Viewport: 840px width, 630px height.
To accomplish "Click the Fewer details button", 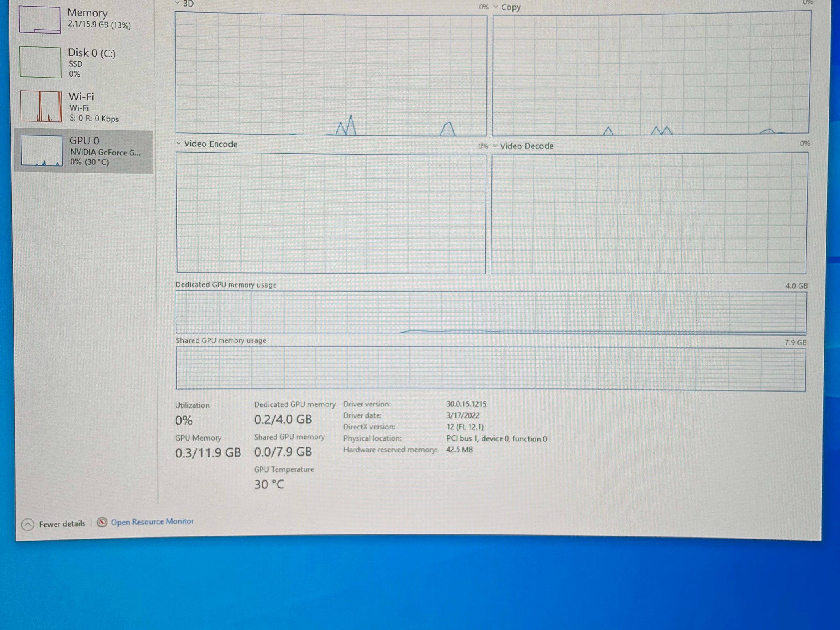I will [x=54, y=524].
